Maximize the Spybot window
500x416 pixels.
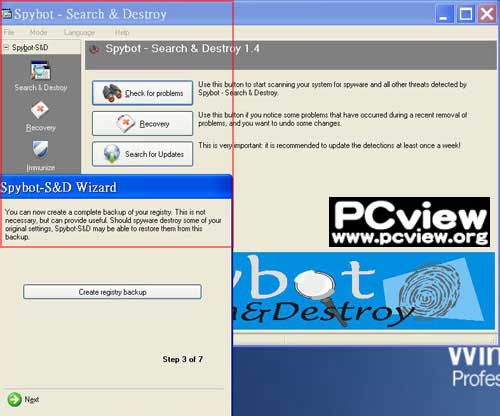click(x=466, y=14)
